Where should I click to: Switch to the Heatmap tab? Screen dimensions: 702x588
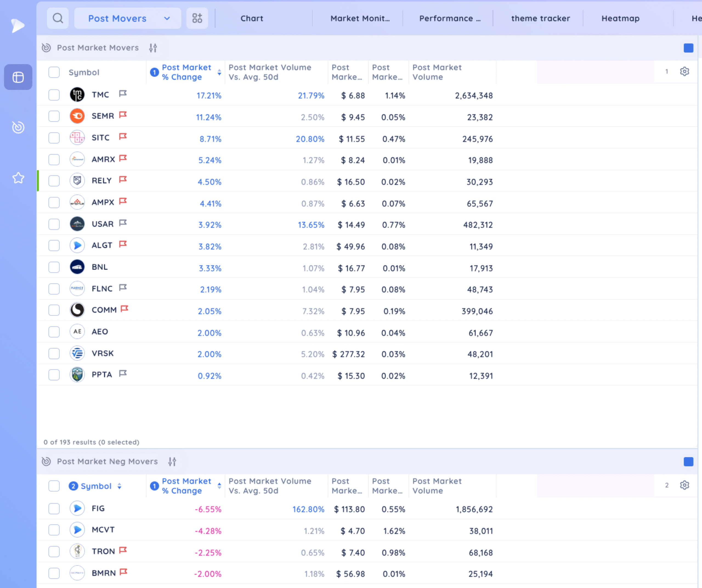pos(620,18)
